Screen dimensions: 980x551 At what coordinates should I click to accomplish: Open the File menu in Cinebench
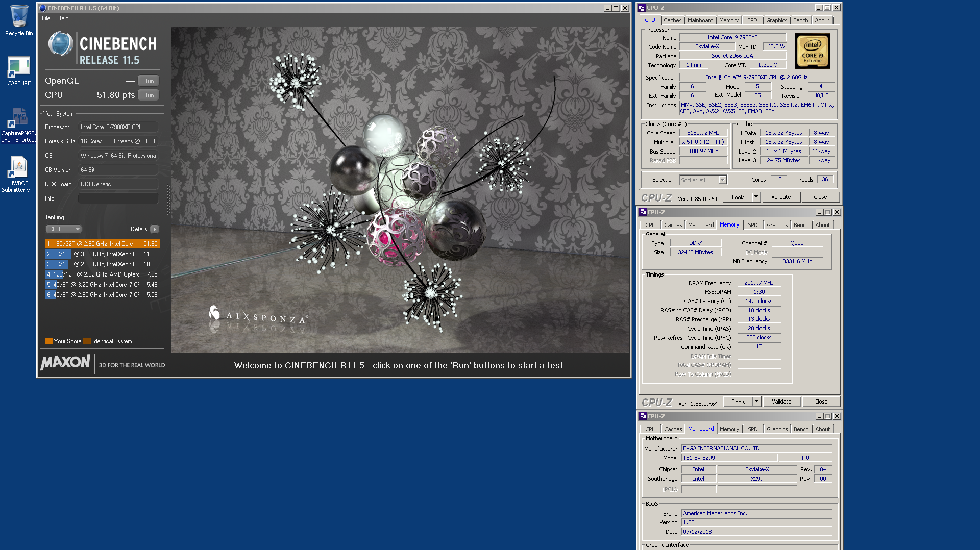click(x=46, y=18)
